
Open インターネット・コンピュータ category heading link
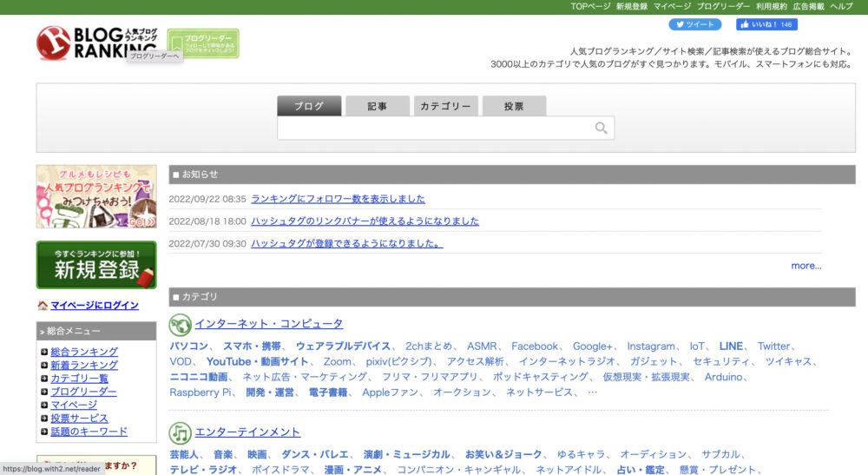[269, 324]
